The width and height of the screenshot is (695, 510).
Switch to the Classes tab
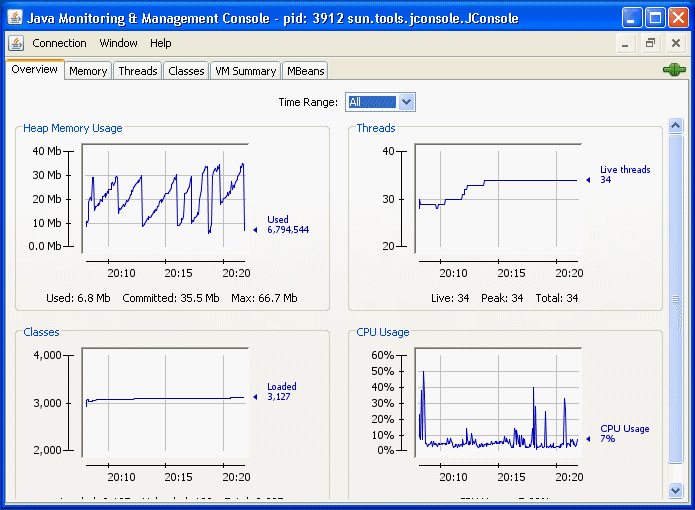[186, 71]
